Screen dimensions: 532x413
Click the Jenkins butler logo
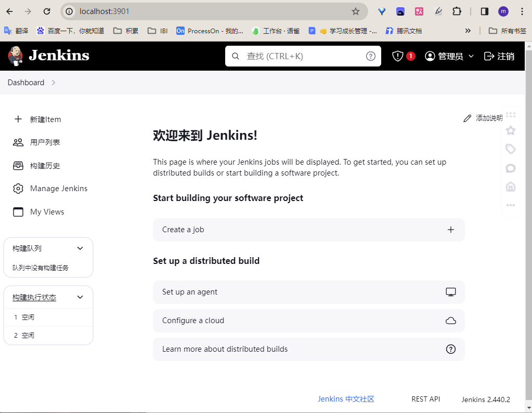click(16, 56)
